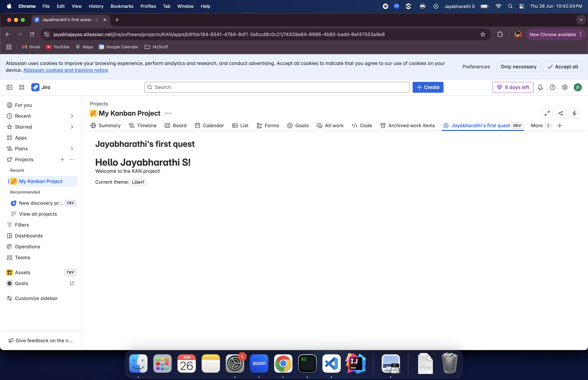Open the Bookmarks menu in the menu bar

coord(122,6)
